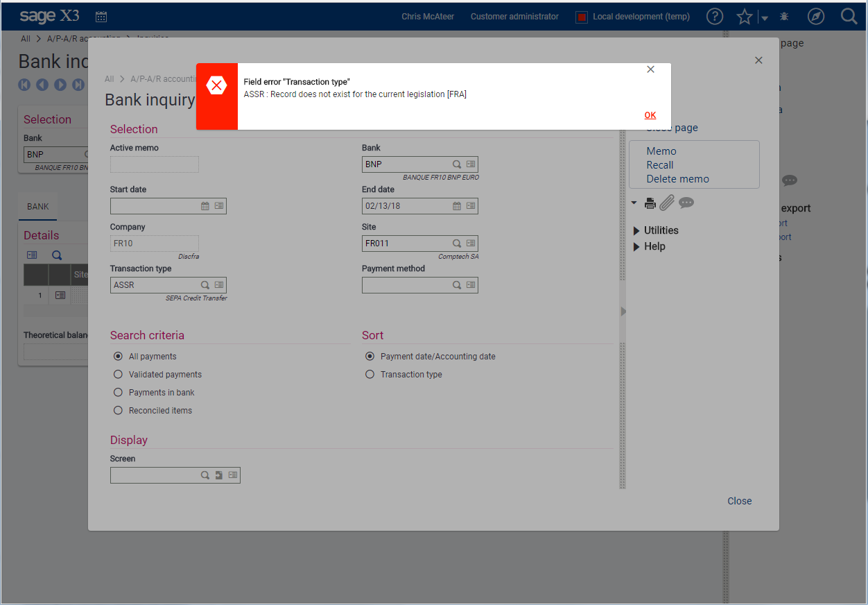Open the global search magnifier in top bar
868x605 pixels.
(x=849, y=17)
